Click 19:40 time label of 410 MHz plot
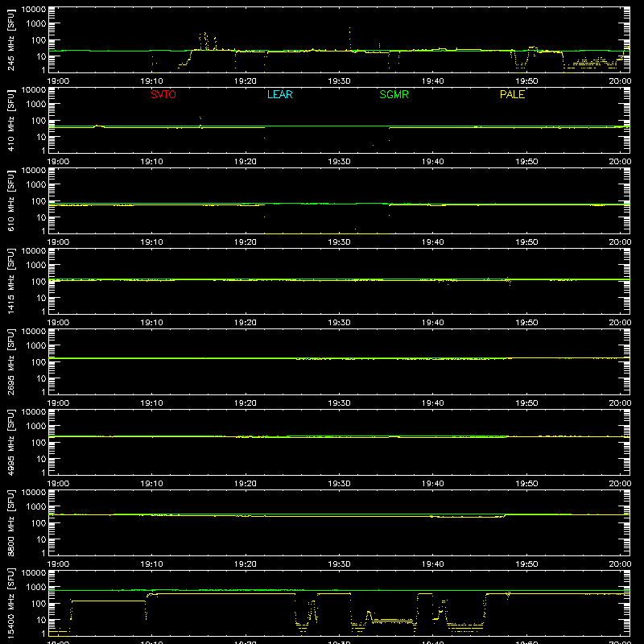Viewport: 644px width, 644px height. [x=433, y=162]
